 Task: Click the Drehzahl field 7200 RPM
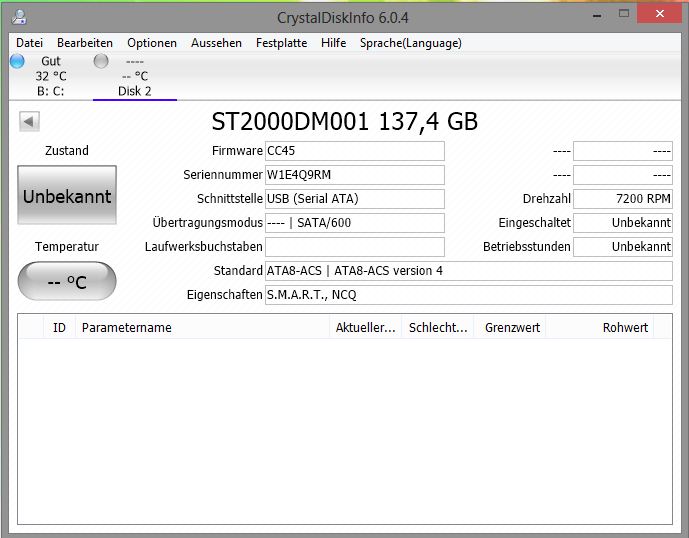pos(623,199)
